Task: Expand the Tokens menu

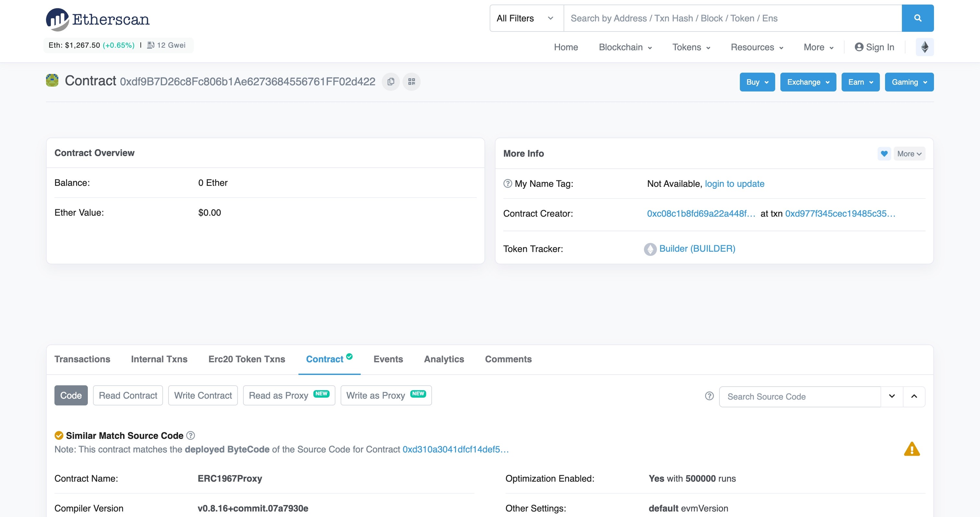Action: pos(691,47)
